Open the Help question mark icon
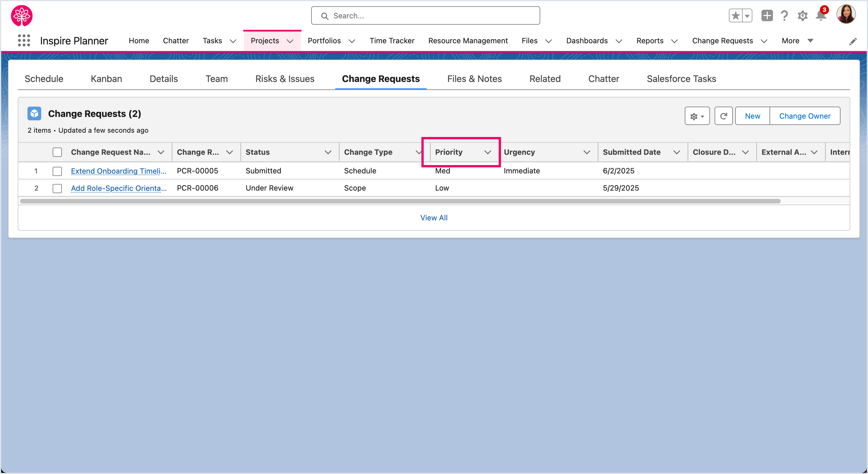The image size is (868, 474). [784, 15]
